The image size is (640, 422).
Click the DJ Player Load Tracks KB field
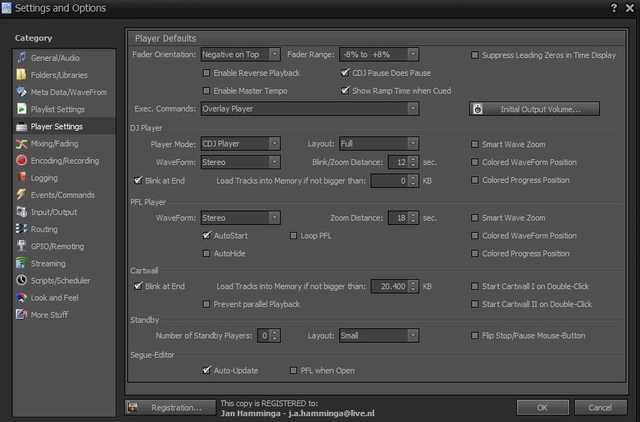(395, 180)
